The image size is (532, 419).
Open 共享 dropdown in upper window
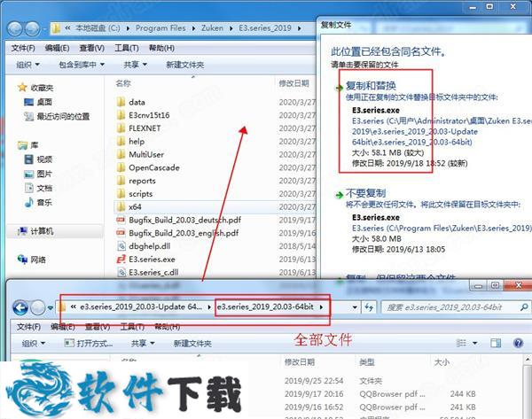click(135, 65)
